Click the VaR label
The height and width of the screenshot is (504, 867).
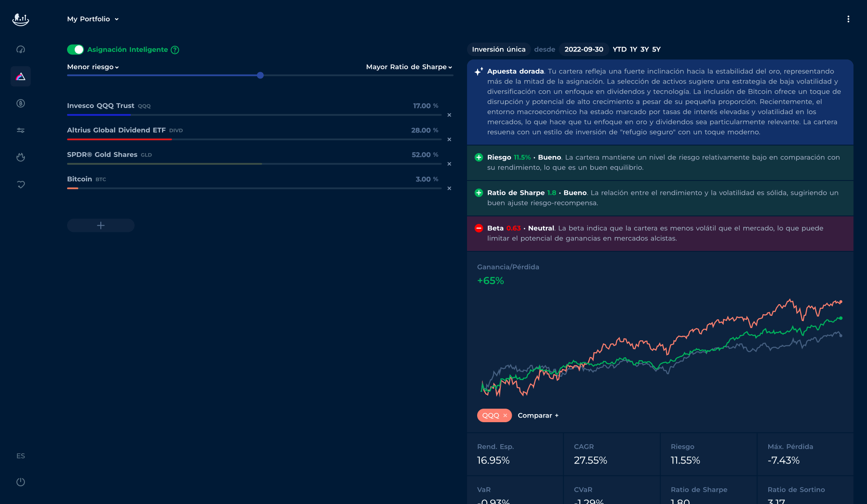[x=484, y=490]
